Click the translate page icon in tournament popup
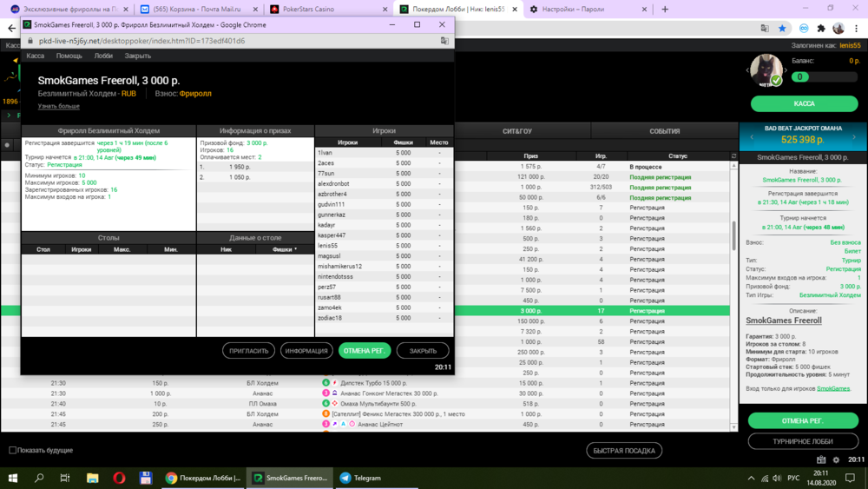868x489 pixels. (x=444, y=41)
